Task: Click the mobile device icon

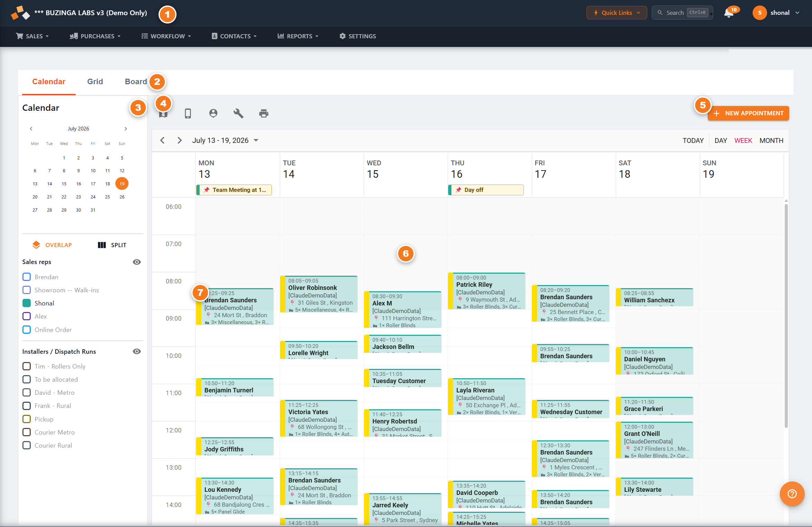Action: [188, 114]
